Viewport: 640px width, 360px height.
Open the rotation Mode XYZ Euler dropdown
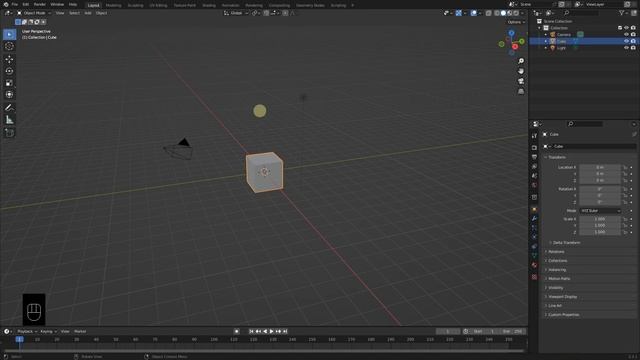click(x=600, y=211)
